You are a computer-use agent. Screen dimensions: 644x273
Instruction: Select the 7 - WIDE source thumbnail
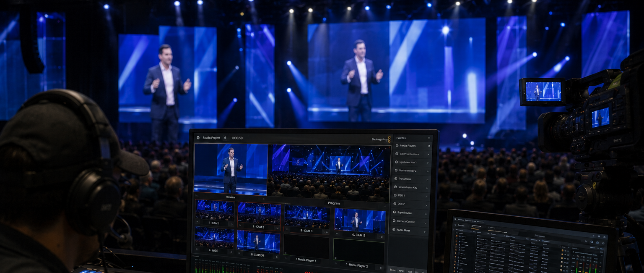214,237
